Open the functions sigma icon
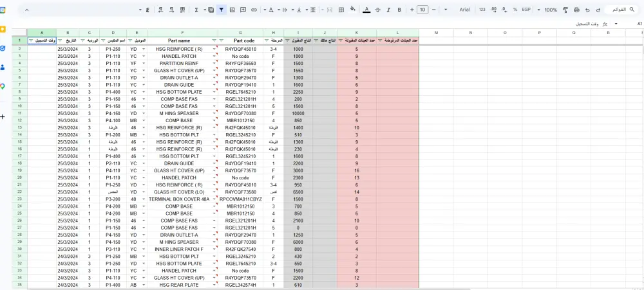 coord(196,10)
